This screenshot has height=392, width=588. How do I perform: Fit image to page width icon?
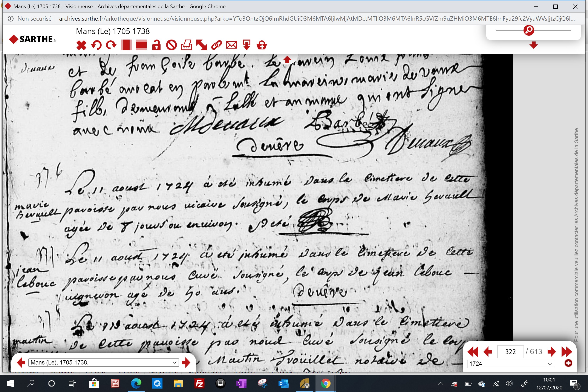[x=141, y=45]
